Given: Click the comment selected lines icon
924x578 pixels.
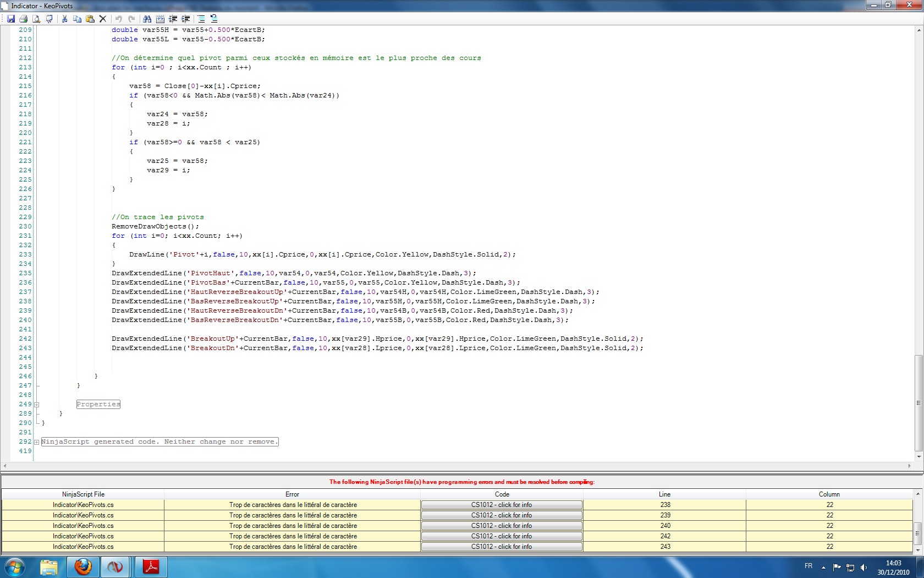Looking at the screenshot, I should coord(201,19).
